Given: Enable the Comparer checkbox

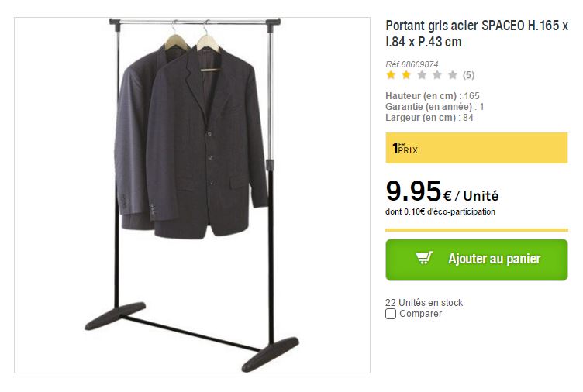Looking at the screenshot, I should (x=391, y=314).
